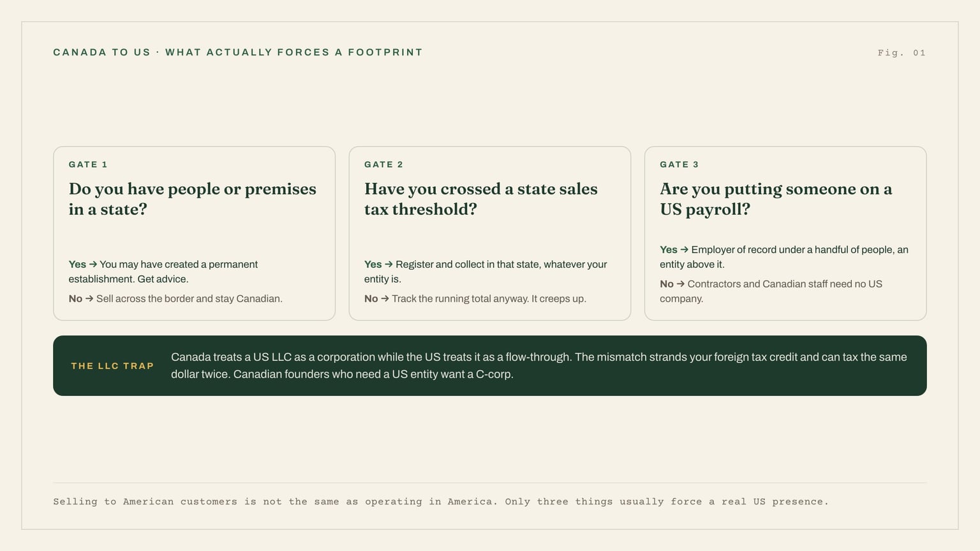Click the LLC trap explanation text
This screenshot has width=980, height=551.
[539, 365]
